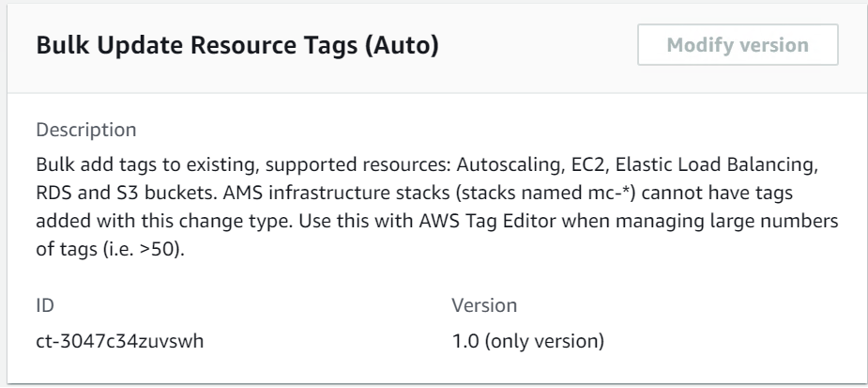Click the 1.0 (only version) value
This screenshot has width=868, height=388.
click(526, 339)
